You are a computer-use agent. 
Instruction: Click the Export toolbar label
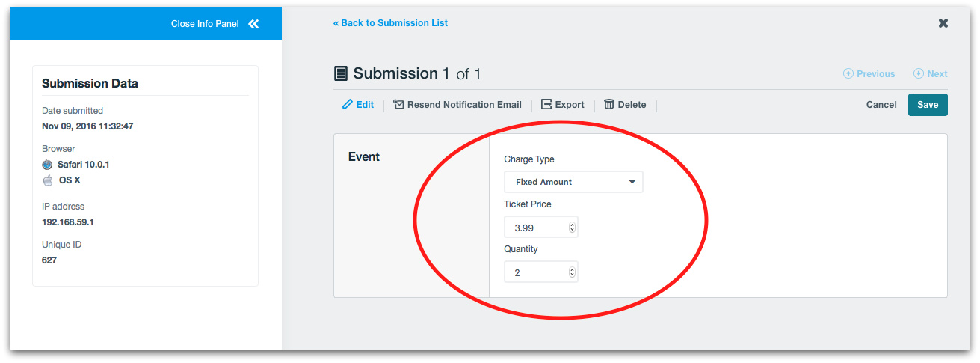pyautogui.click(x=570, y=105)
